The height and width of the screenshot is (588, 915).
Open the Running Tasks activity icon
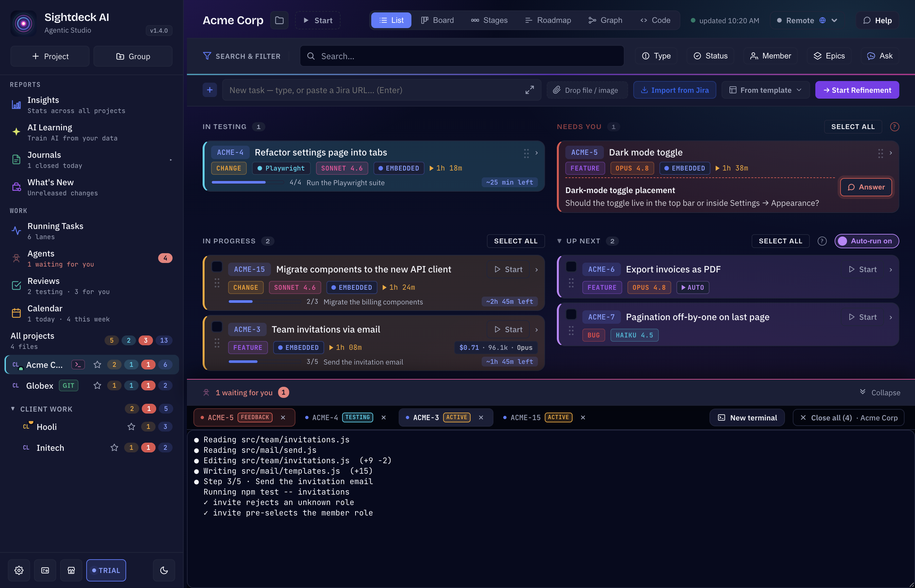click(x=16, y=231)
